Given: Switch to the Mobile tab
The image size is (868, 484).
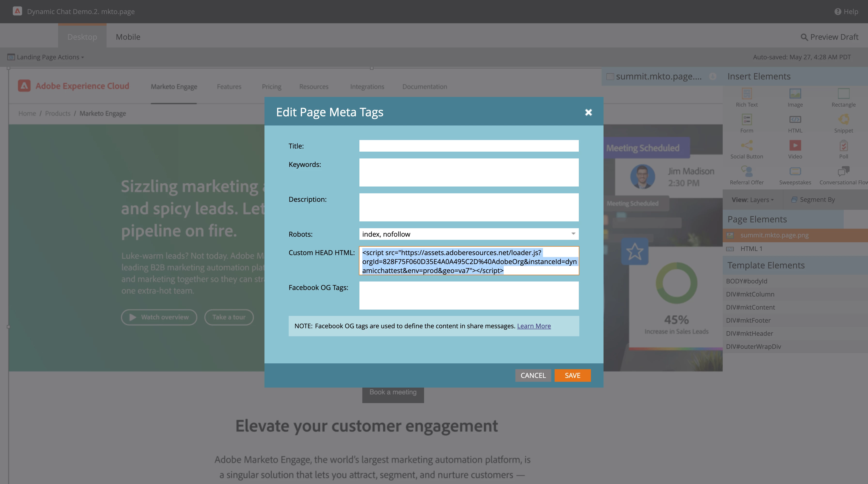Looking at the screenshot, I should [128, 37].
